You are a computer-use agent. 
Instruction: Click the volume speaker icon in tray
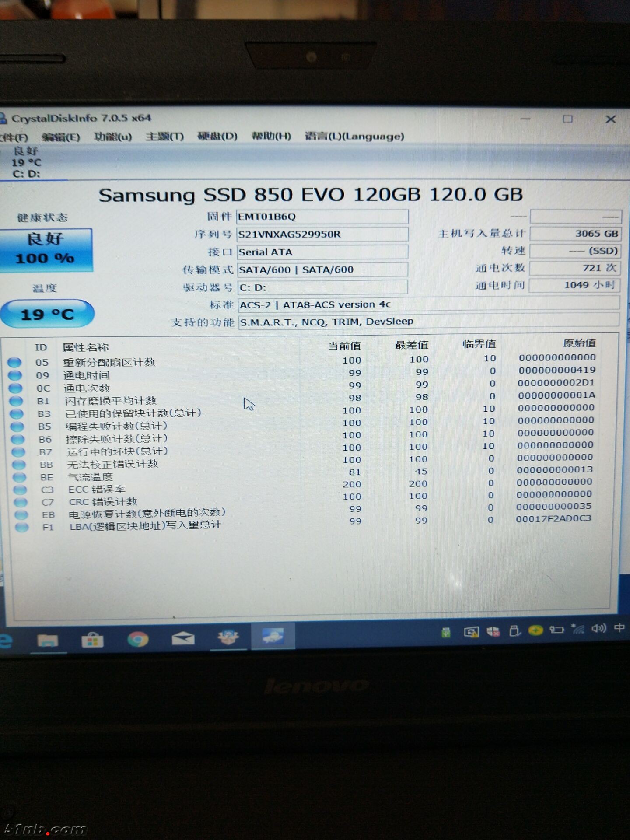click(x=598, y=629)
